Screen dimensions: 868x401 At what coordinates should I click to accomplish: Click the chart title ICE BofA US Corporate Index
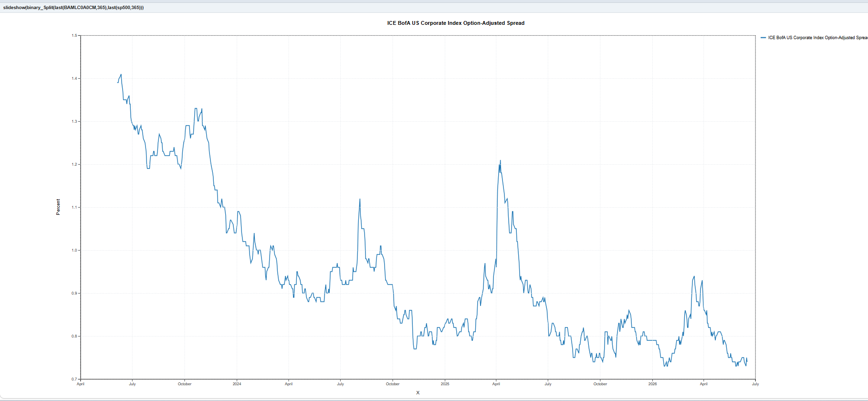click(456, 23)
